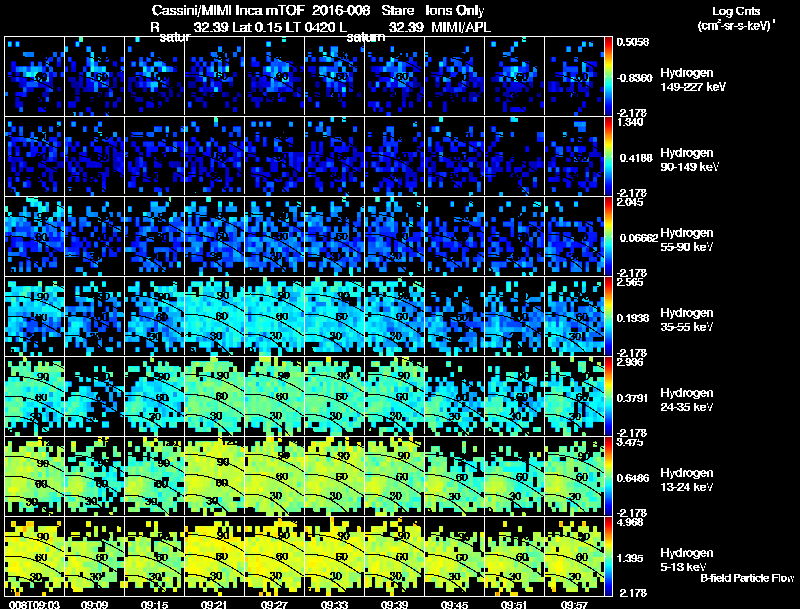Click the Hydrogen 55-90 keV color bar

click(x=608, y=236)
